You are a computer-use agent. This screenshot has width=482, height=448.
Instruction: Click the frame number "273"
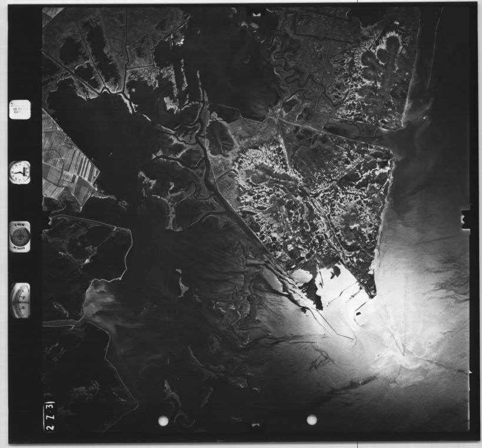(x=49, y=416)
